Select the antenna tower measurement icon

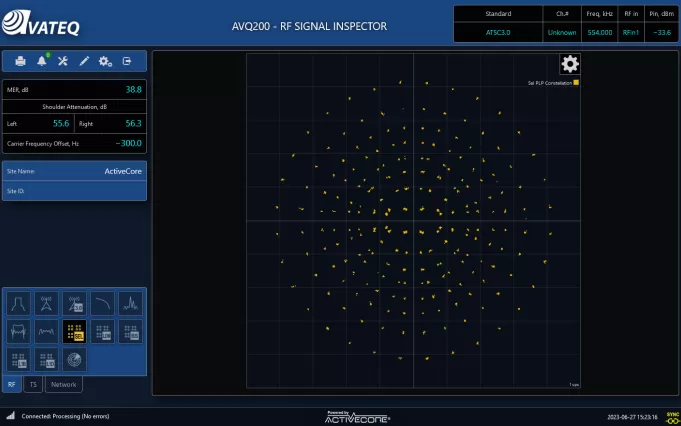pyautogui.click(x=46, y=304)
